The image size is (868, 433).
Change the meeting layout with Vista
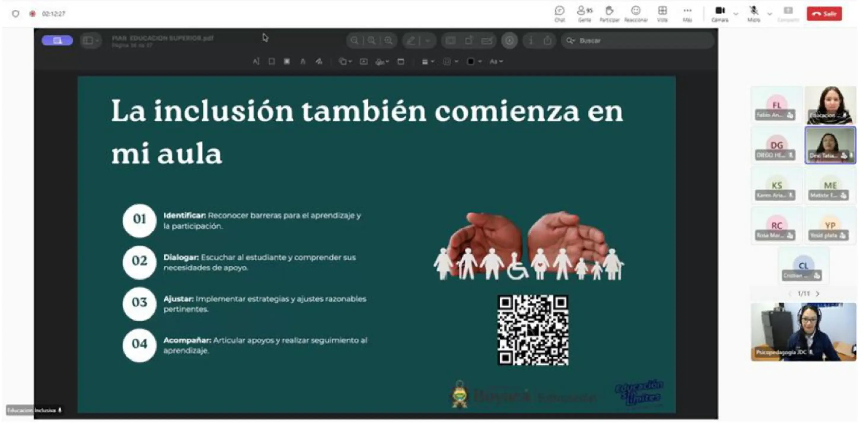(x=662, y=14)
